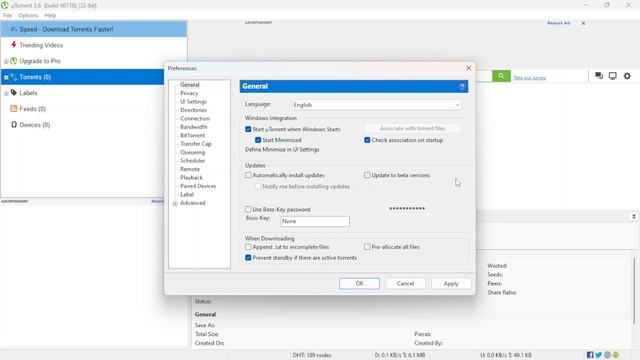Open the Take our survey link
Image resolution: width=640 pixels, height=360 pixels.
[529, 78]
